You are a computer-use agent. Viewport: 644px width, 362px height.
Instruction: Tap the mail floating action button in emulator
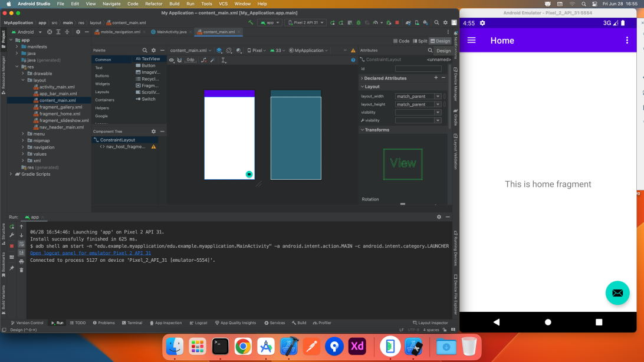click(x=617, y=292)
